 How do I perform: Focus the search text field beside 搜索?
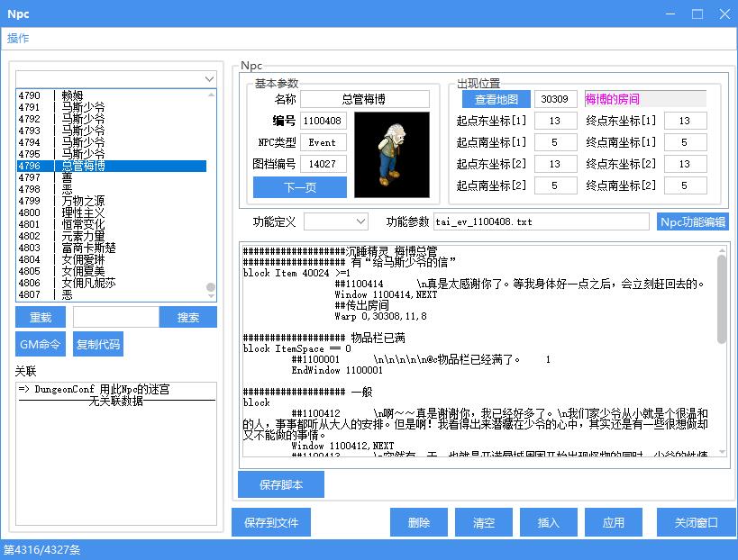click(115, 317)
